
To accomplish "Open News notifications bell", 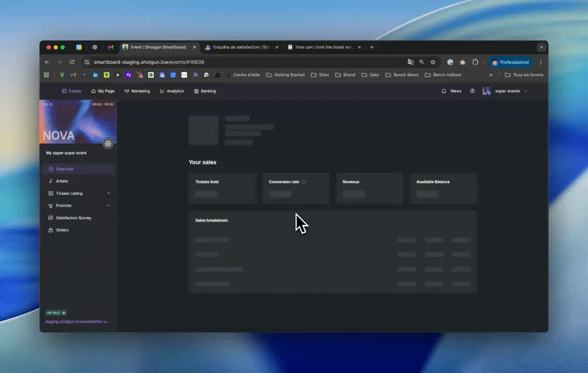I will (444, 91).
